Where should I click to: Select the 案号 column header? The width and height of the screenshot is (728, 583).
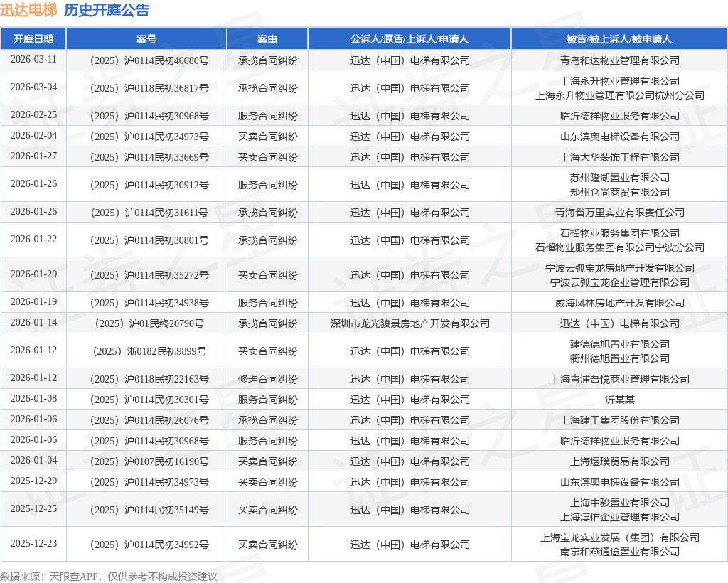tap(146, 39)
